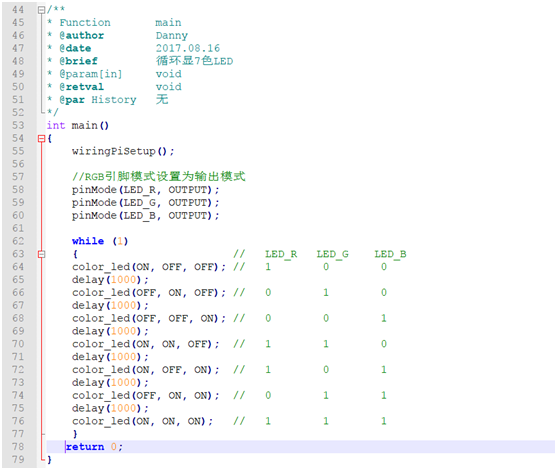The height and width of the screenshot is (470, 557).
Task: Click on 'color_led(ON, OFF, OFF);' statement
Action: [148, 267]
